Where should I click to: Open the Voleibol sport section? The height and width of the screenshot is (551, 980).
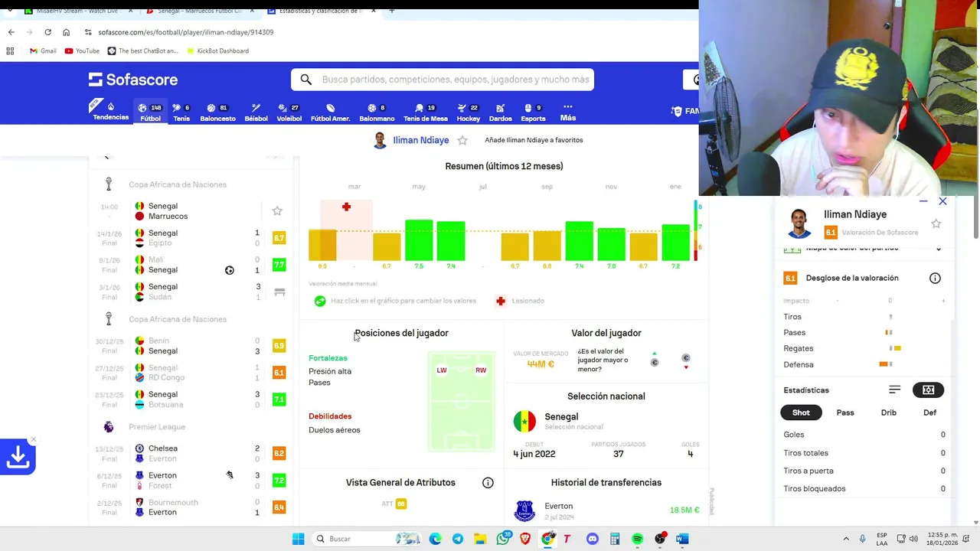point(289,112)
